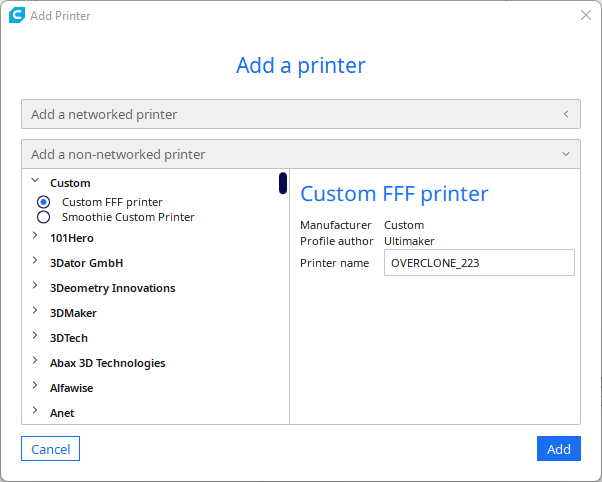Click the 3DMaker label
Image resolution: width=602 pixels, height=482 pixels.
[x=73, y=313]
